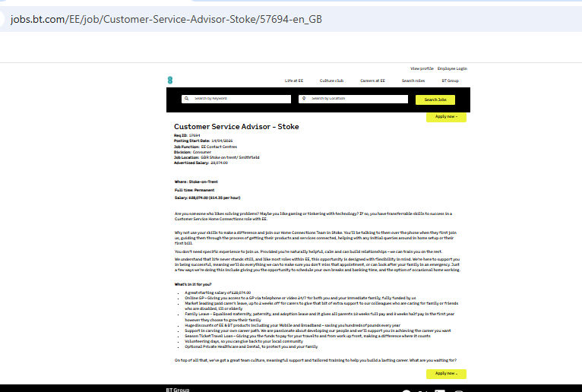Click the Where: Stoke-on-Trent text
Screen dimensions: 582x392
(196, 182)
